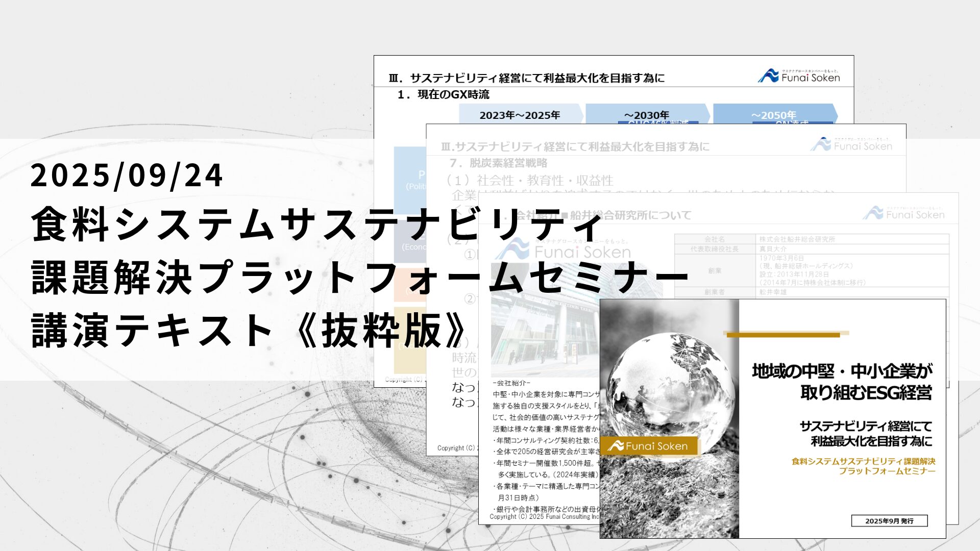Click the gold Funai Soken badge on the cover
The image size is (980, 551).
click(649, 446)
